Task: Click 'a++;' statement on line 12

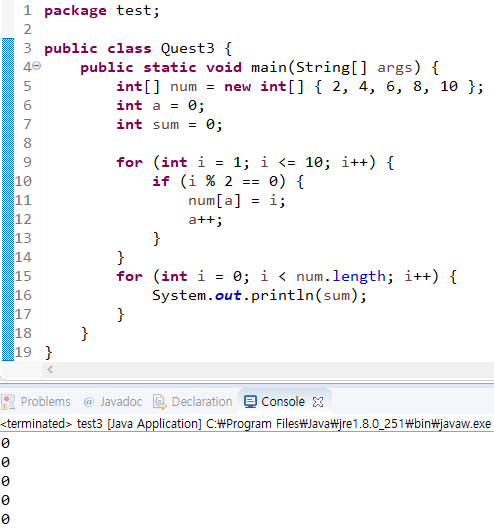Action: [x=206, y=220]
